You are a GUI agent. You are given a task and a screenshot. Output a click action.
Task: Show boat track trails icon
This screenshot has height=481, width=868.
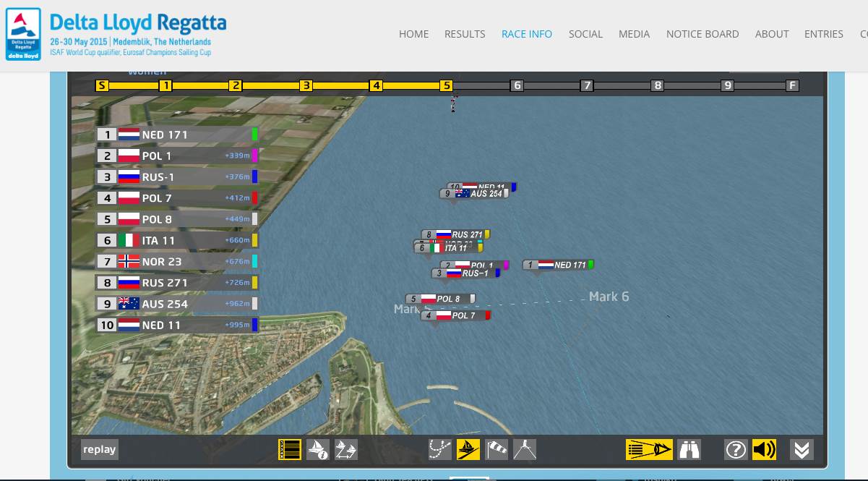pyautogui.click(x=439, y=449)
